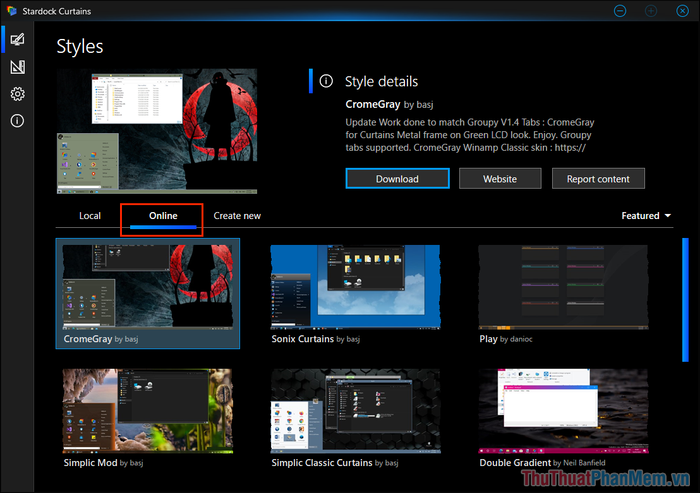Image resolution: width=700 pixels, height=493 pixels.
Task: Select the Play by danioc thumbnail
Action: (563, 287)
